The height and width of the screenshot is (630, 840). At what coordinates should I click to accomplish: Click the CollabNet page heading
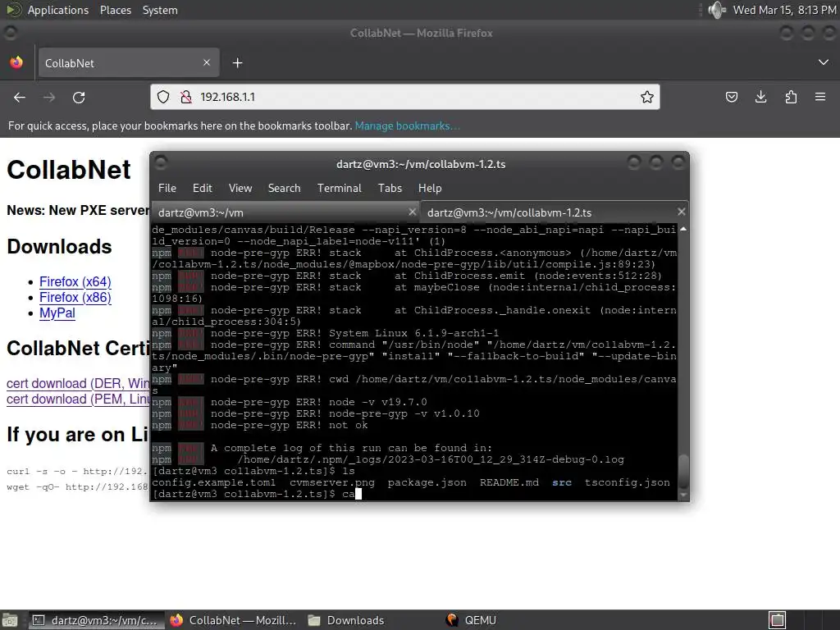tap(69, 170)
